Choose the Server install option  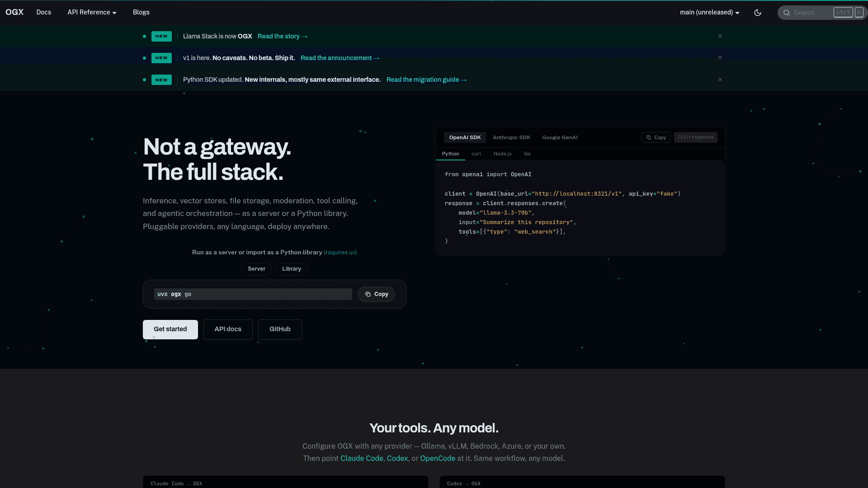[256, 269]
